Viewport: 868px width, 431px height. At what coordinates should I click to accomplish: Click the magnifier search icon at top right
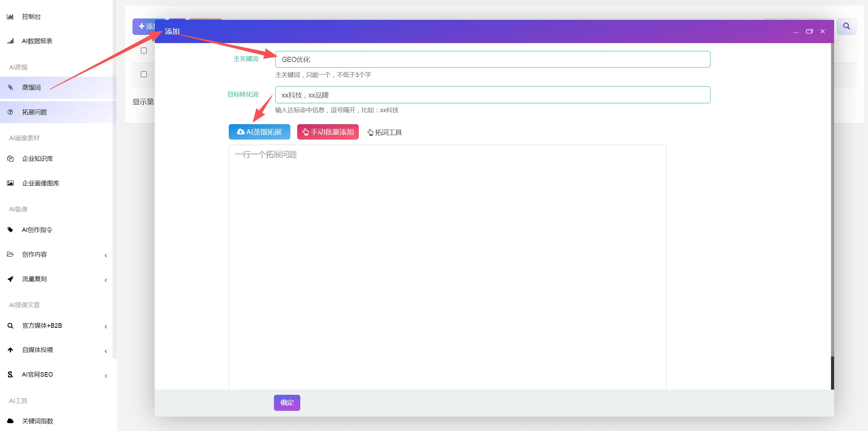(x=846, y=26)
